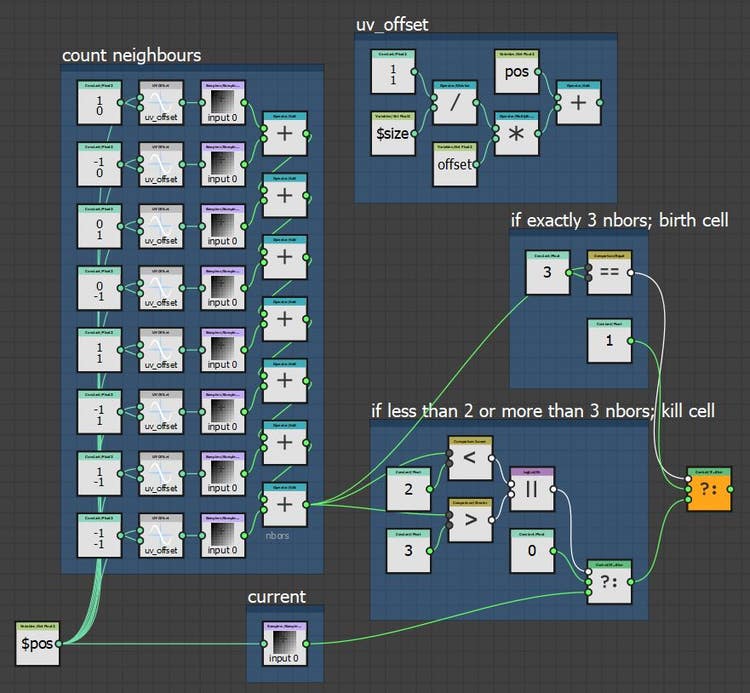Select the -1 1 constant float2 node

(x=99, y=412)
